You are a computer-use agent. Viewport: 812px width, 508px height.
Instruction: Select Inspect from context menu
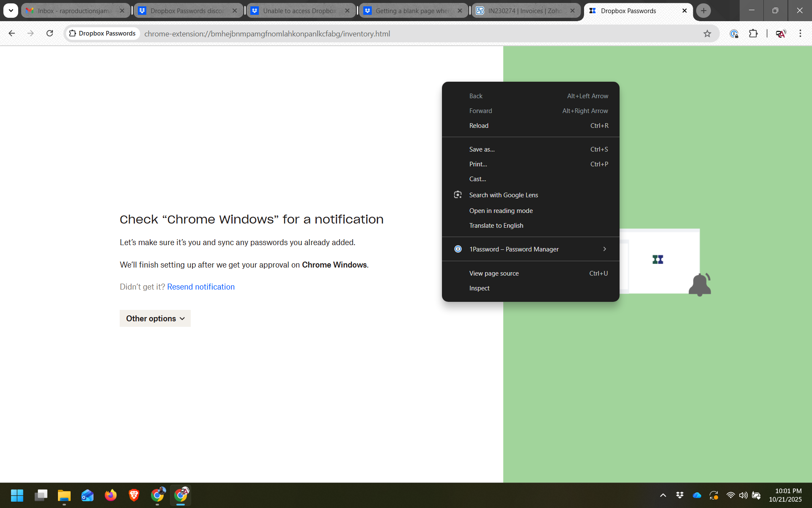479,288
